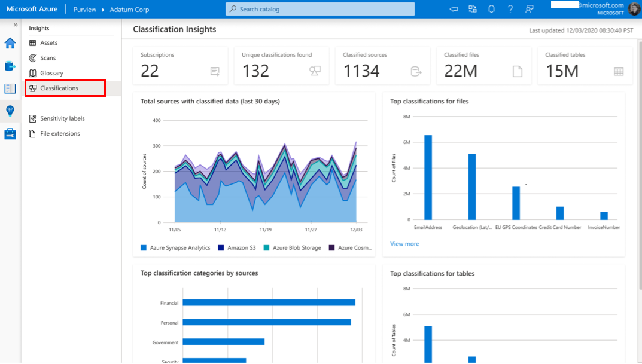
Task: Open the directory switcher icon in the top bar
Action: [472, 8]
